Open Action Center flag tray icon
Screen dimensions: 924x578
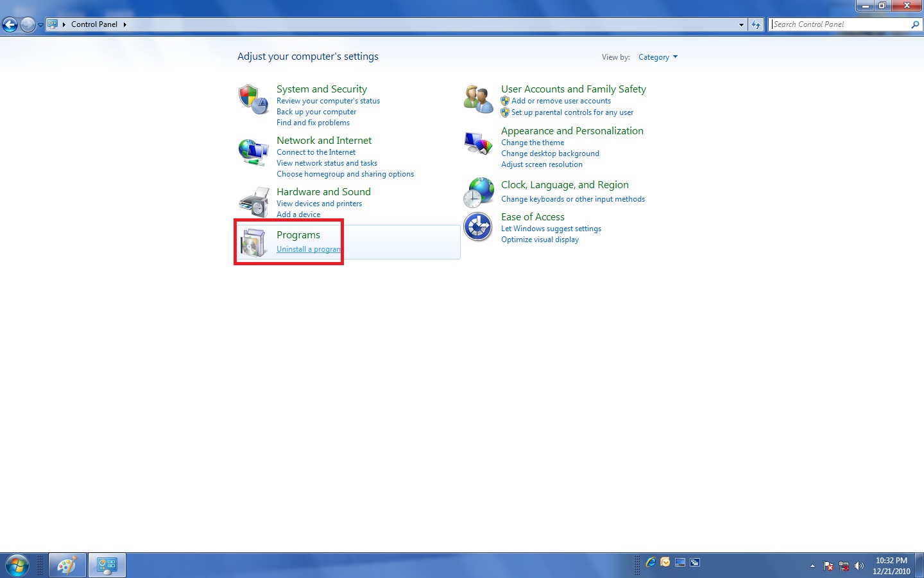(x=828, y=566)
